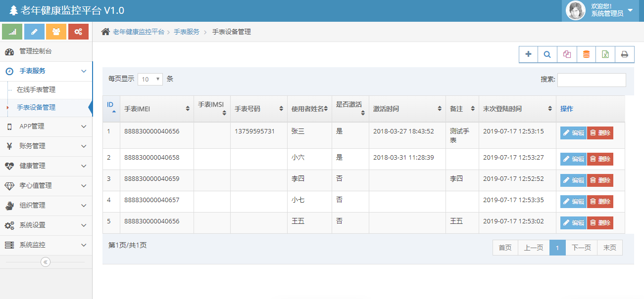Open 管理控制台 dashboard menu
644x299 pixels.
(x=46, y=51)
